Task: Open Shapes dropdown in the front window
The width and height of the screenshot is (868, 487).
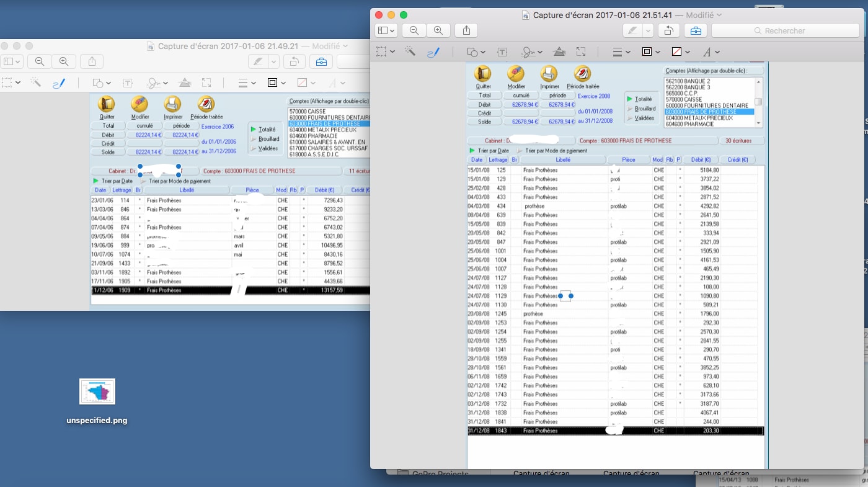Action: 476,52
